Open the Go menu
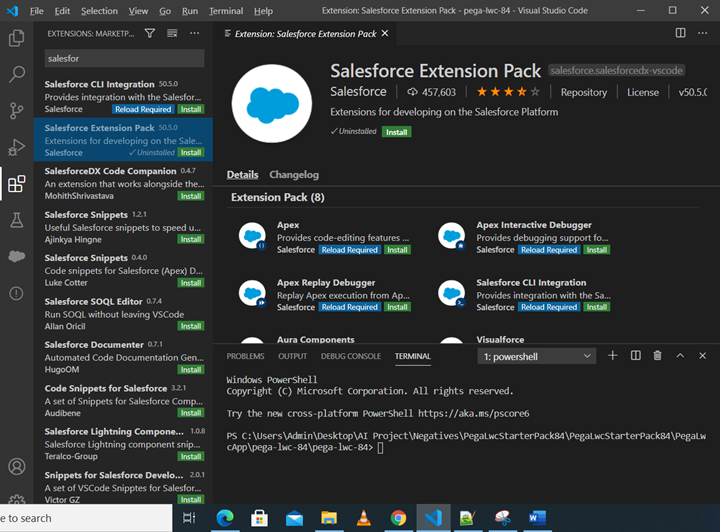The width and height of the screenshot is (720, 532). click(x=165, y=11)
